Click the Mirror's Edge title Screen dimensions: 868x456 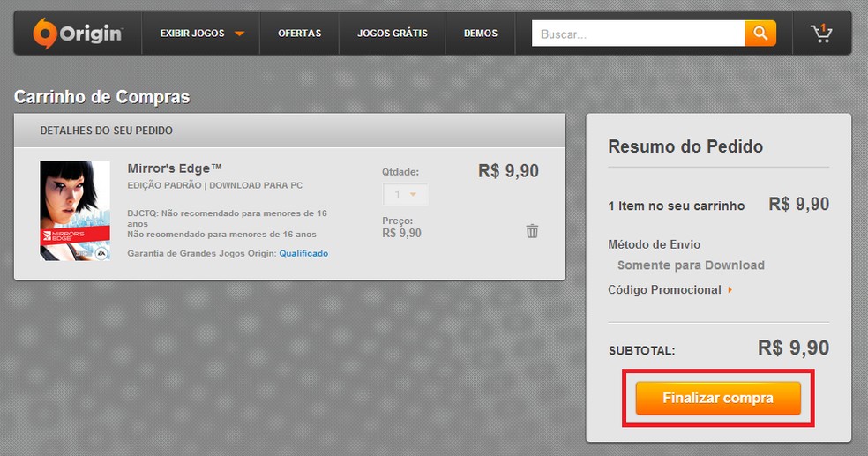pos(175,168)
